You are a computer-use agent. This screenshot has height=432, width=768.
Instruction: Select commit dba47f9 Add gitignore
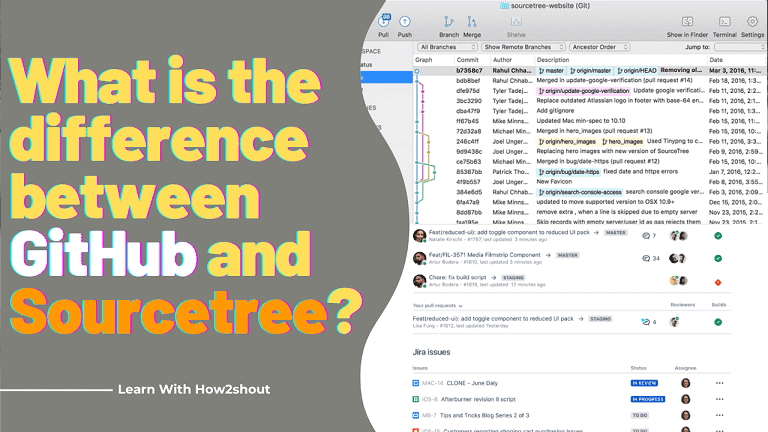(590, 111)
